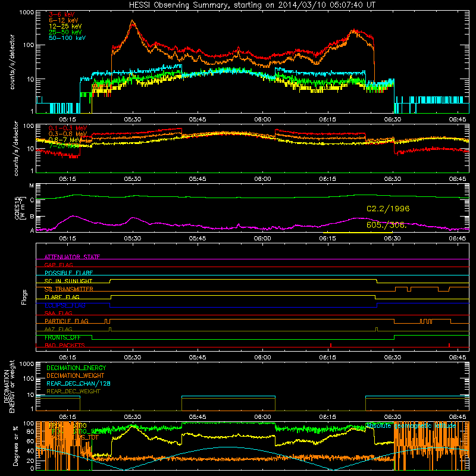
Task: Select the 'SC_IN_SUNLIGHT' flag label
Action: (x=68, y=281)
